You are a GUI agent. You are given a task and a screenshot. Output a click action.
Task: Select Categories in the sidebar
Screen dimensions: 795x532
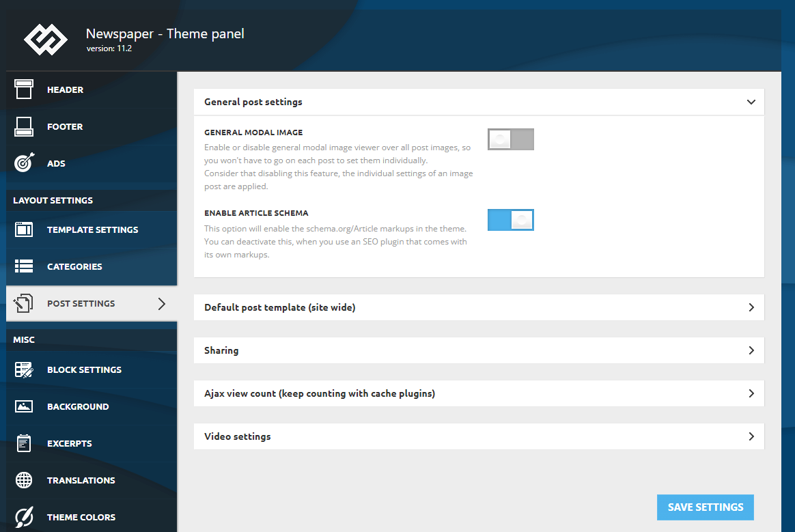(x=92, y=267)
